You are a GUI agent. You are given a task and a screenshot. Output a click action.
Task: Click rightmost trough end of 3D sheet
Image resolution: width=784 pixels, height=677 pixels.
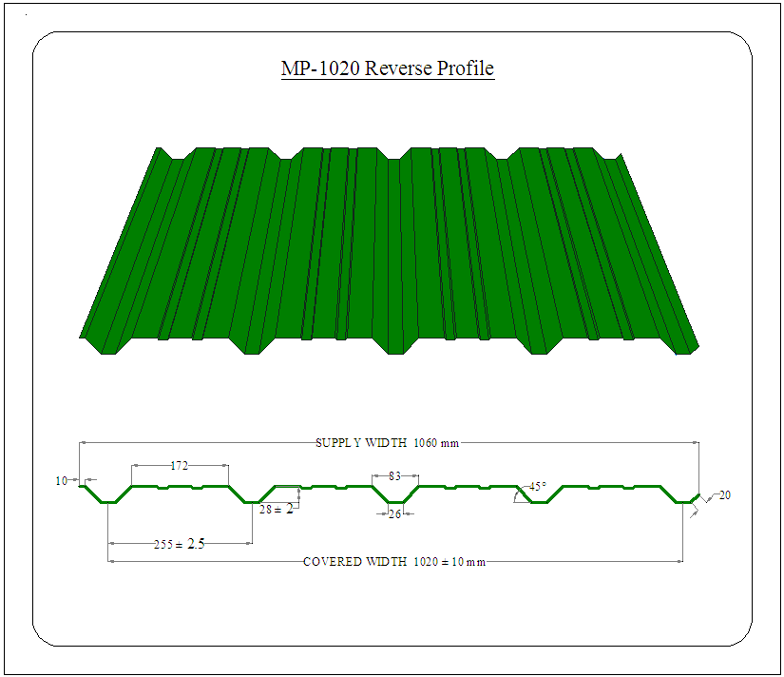[x=682, y=346]
